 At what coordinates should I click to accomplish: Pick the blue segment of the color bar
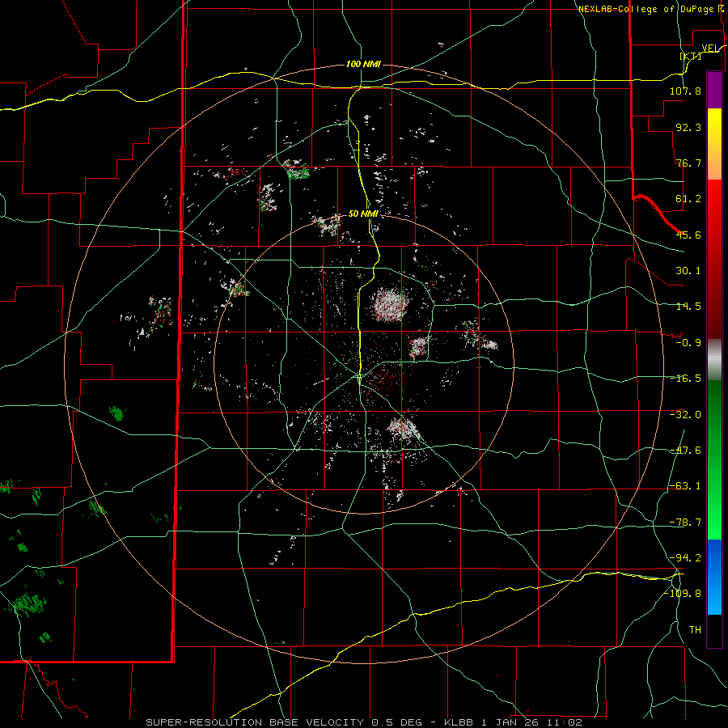pos(714,577)
